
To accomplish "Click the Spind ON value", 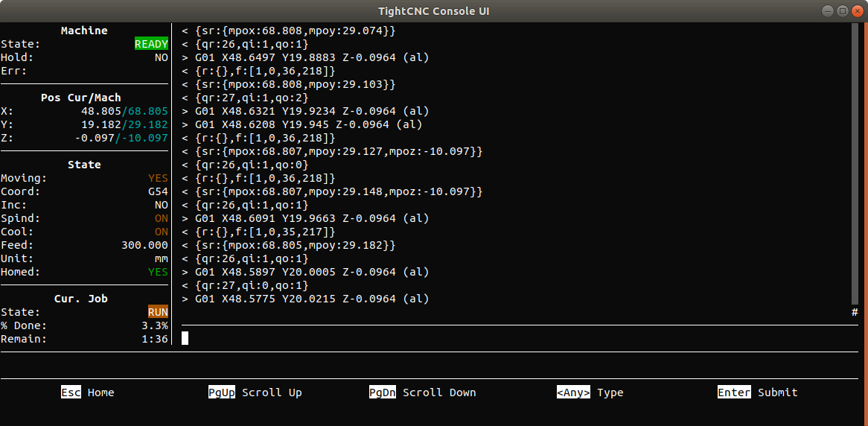I will click(x=161, y=218).
